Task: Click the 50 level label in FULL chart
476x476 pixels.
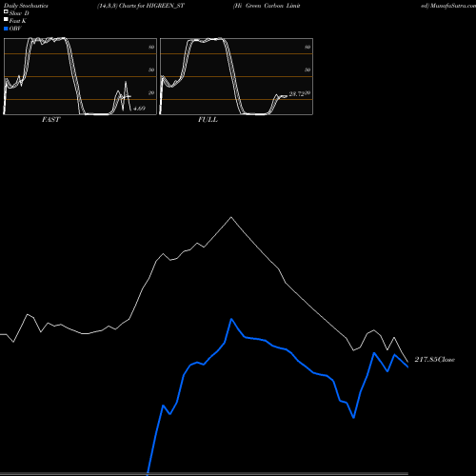Action: 307,69
